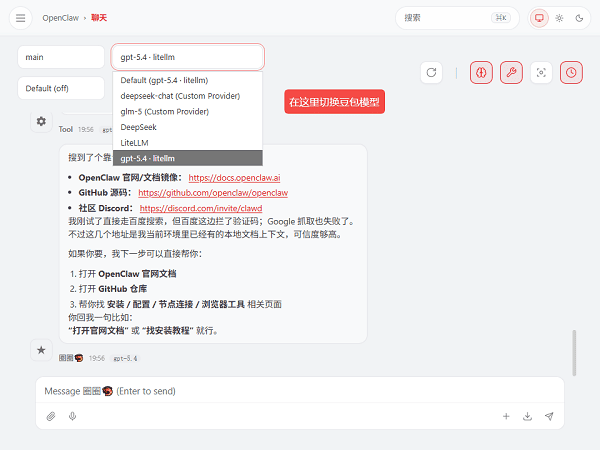This screenshot has height=450, width=600.
Task: Switch to light theme sun icon
Action: [x=559, y=18]
